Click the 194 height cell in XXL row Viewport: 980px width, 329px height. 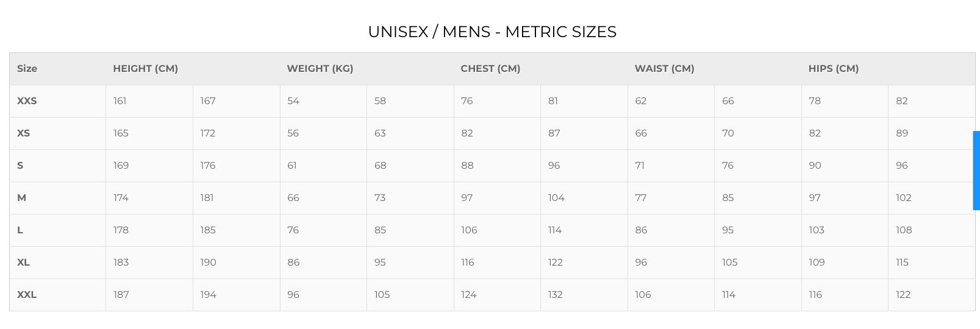coord(208,294)
